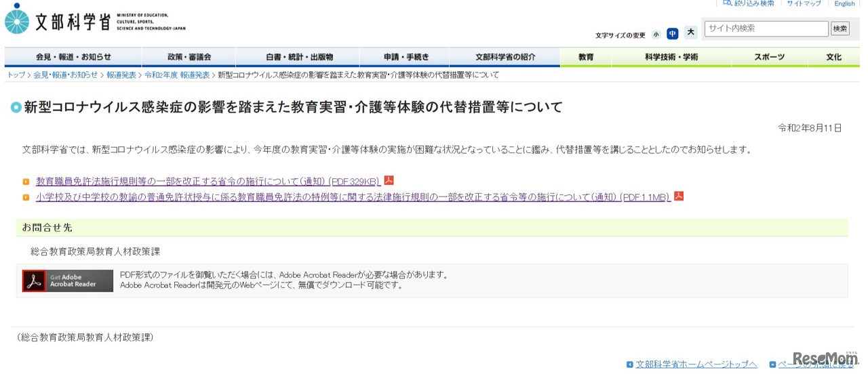
Task: Click the 検索 search button
Action: click(840, 28)
